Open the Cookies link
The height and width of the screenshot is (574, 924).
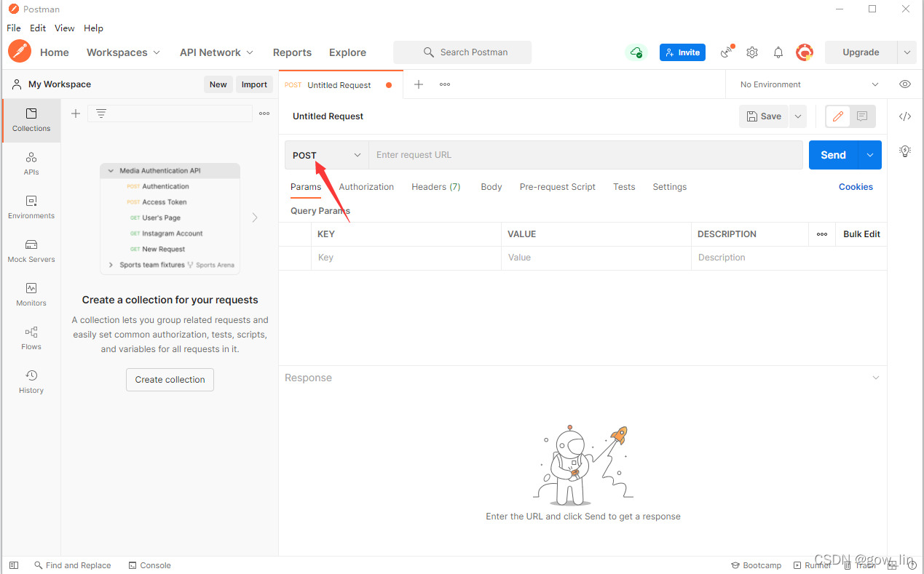pyautogui.click(x=856, y=187)
